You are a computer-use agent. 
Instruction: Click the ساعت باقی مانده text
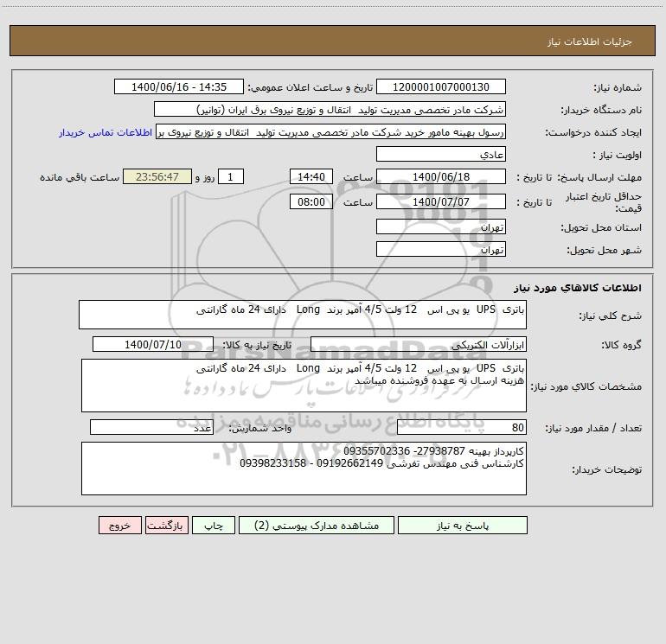tap(80, 177)
